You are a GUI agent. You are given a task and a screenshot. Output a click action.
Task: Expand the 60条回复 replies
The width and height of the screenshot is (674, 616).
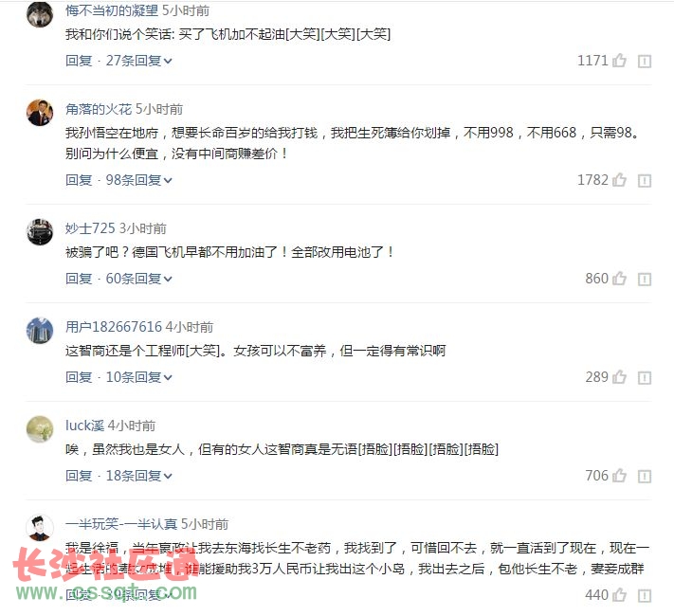(x=138, y=279)
